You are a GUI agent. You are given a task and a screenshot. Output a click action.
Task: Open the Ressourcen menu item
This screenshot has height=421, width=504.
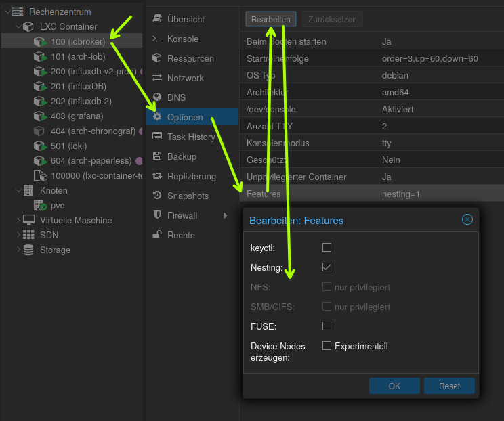(x=190, y=58)
